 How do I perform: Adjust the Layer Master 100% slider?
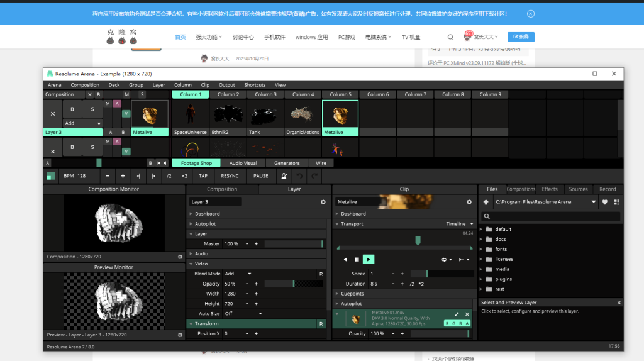pyautogui.click(x=294, y=244)
